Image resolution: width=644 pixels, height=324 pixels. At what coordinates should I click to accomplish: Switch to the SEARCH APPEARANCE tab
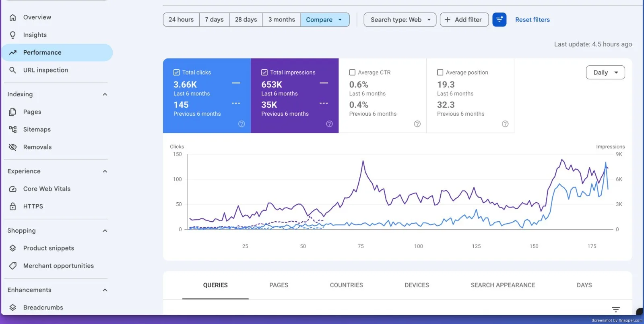click(x=503, y=285)
